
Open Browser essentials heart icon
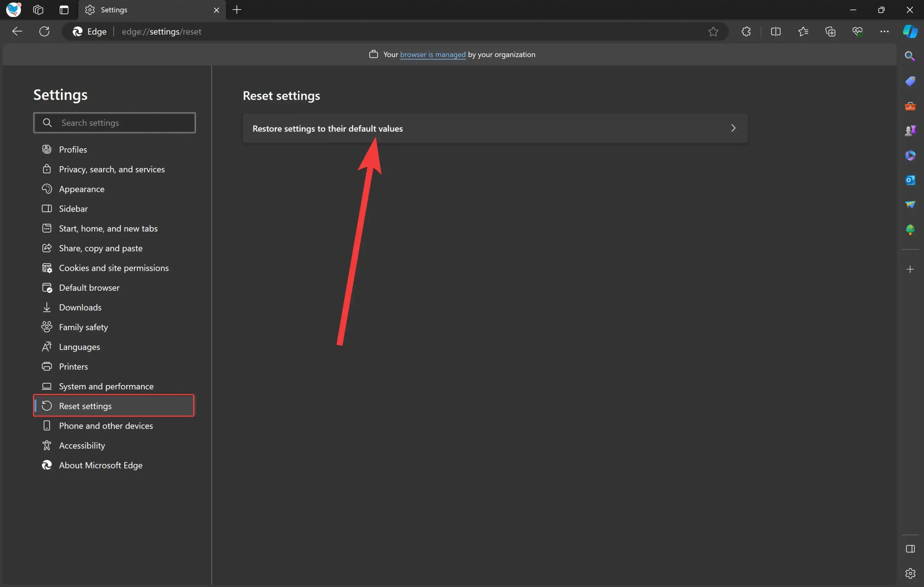coord(858,31)
